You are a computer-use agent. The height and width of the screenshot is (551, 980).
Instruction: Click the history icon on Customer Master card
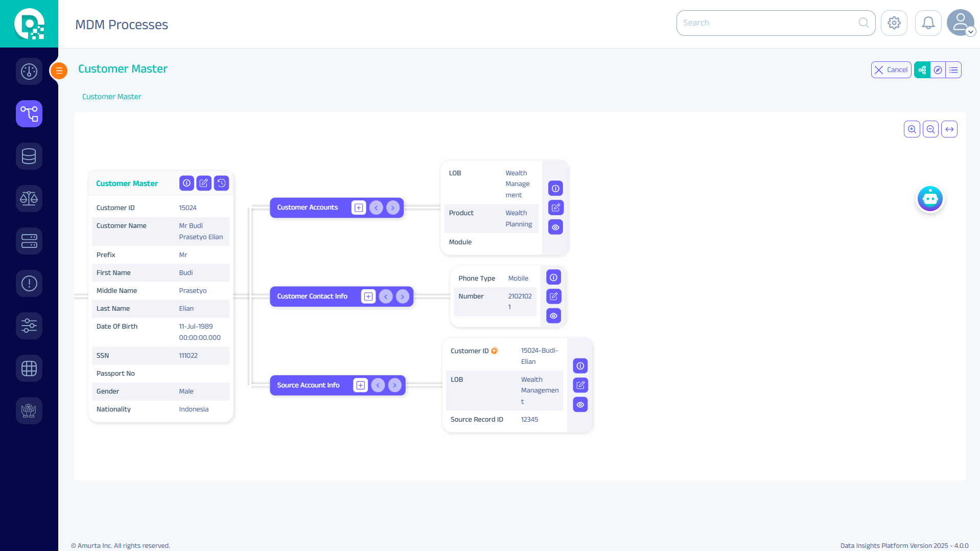click(221, 183)
